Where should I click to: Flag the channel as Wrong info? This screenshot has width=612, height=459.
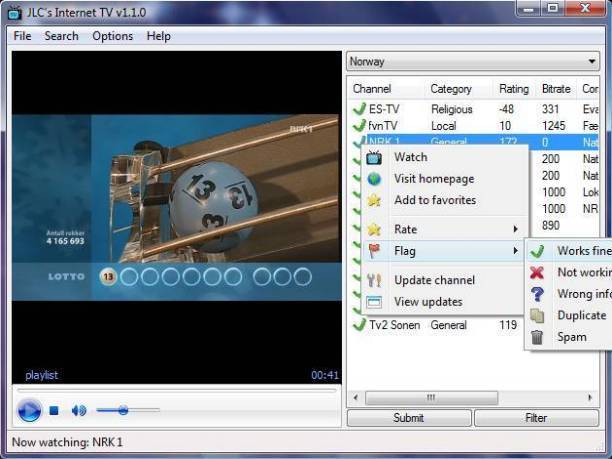point(569,294)
